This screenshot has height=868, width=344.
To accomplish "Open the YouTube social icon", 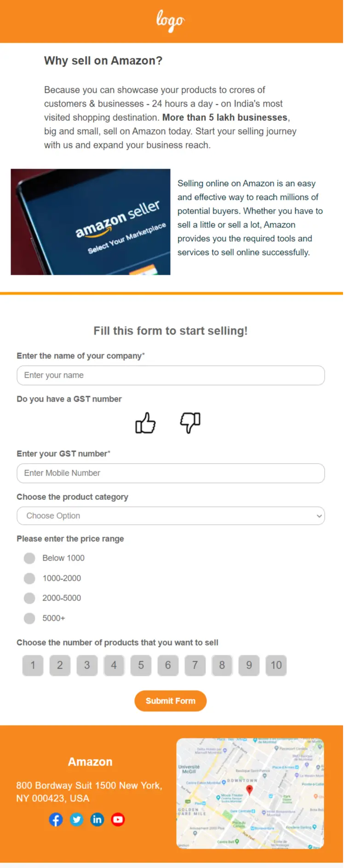I will [118, 819].
